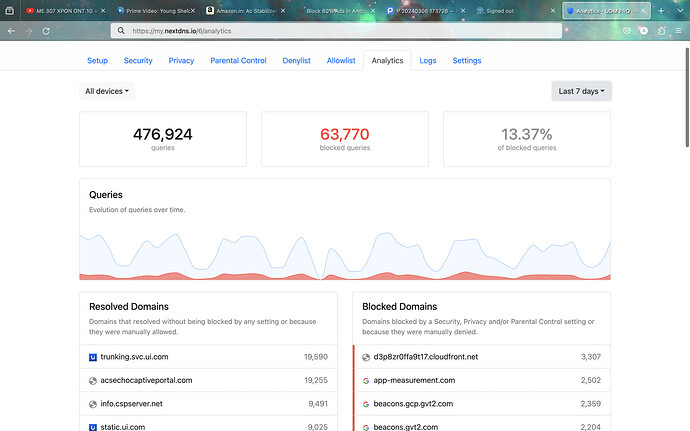Select static.ui.com domain row
This screenshot has width=690, height=431.
(209, 424)
